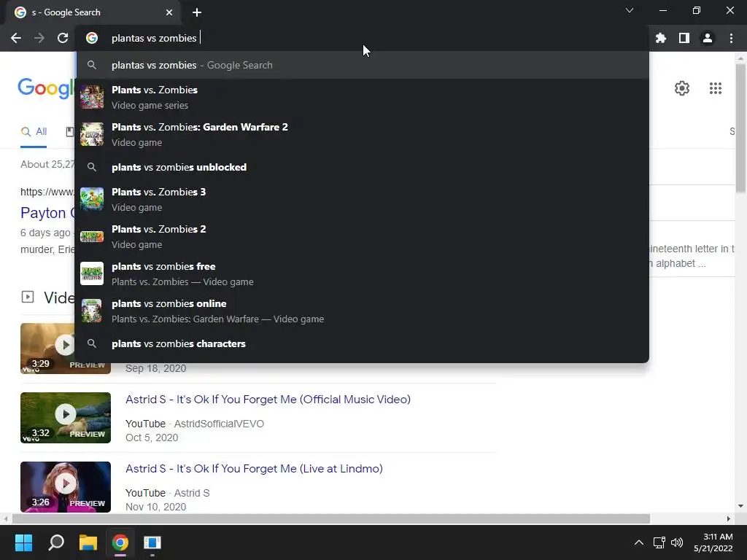Click the scroll-down arrow on vertical scrollbar
Image resolution: width=747 pixels, height=560 pixels.
740,506
